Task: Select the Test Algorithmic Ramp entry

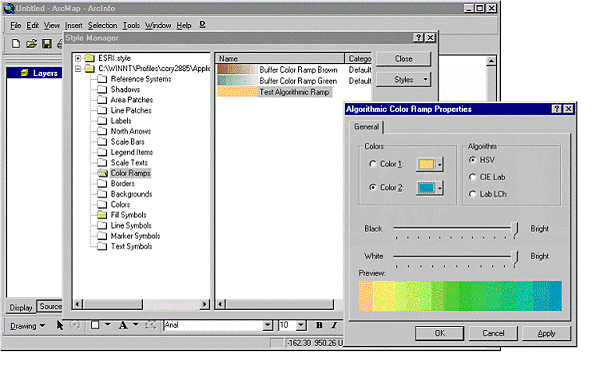Action: [x=294, y=92]
